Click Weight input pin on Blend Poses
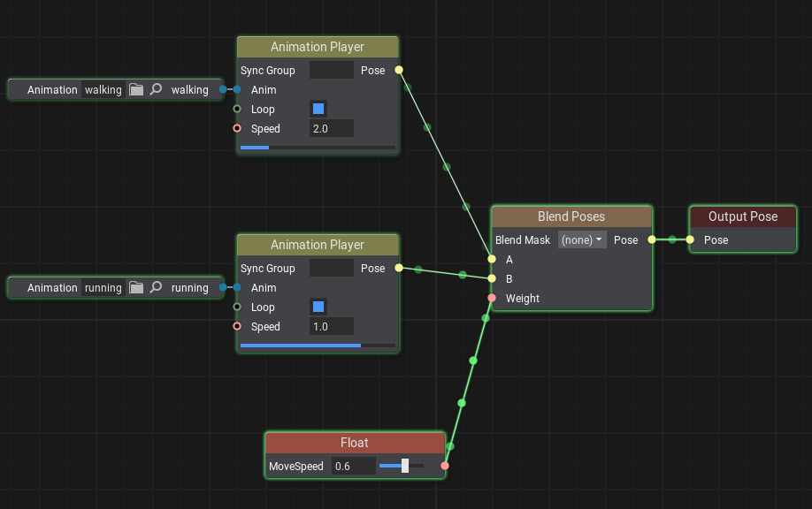812x509 pixels. pos(492,298)
